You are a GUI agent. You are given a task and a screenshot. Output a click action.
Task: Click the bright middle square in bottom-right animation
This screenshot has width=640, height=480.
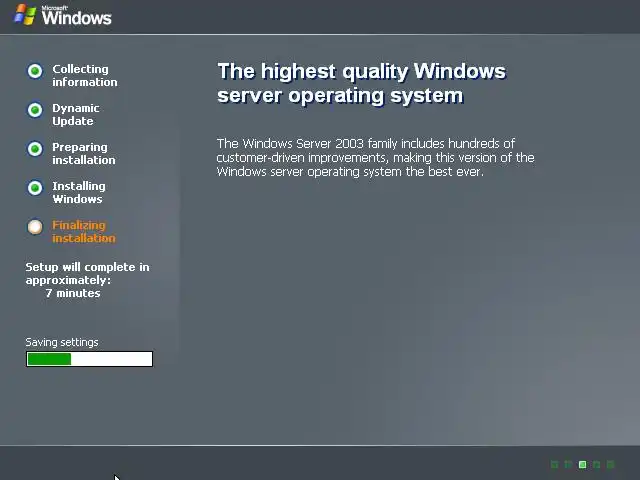pos(583,464)
